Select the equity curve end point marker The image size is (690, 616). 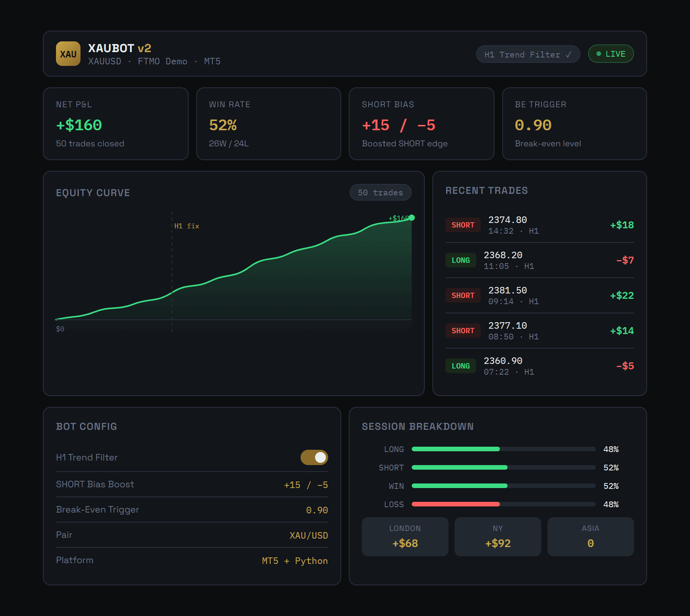click(x=412, y=218)
